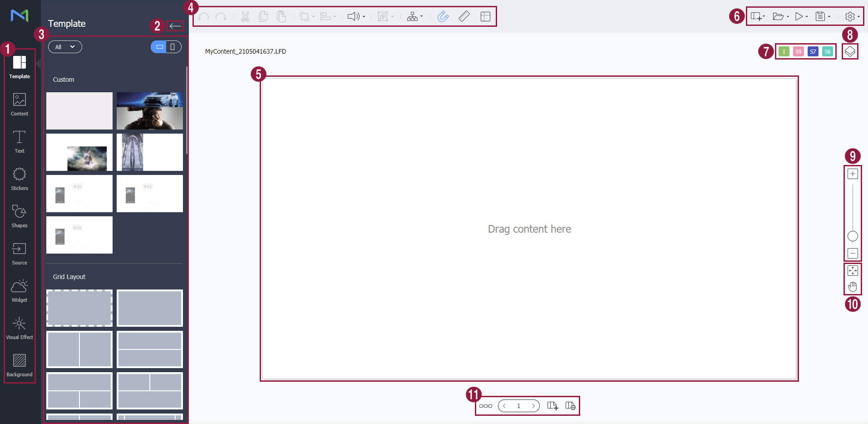868x424 pixels.
Task: Open the Source panel
Action: [x=20, y=254]
